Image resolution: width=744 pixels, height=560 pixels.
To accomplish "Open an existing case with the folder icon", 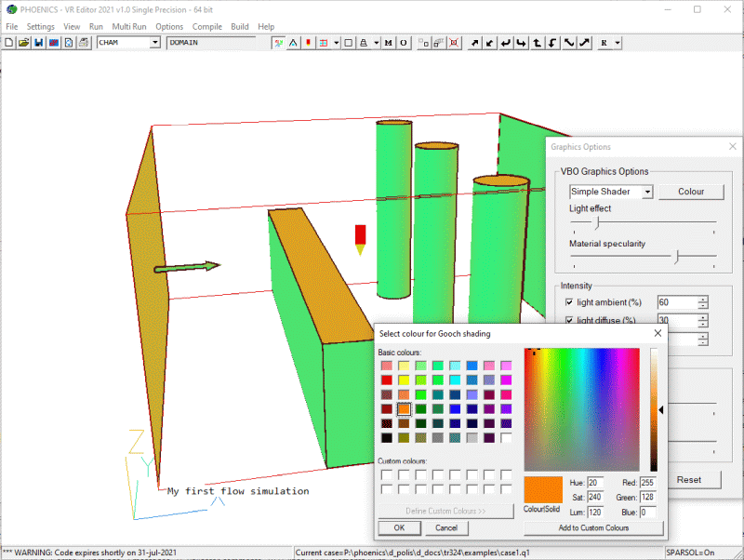I will click(23, 42).
